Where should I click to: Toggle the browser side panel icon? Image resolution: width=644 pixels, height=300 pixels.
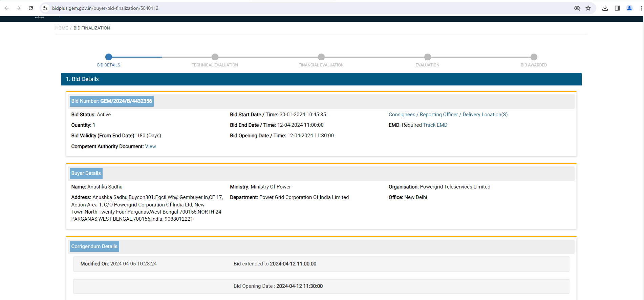(x=617, y=8)
